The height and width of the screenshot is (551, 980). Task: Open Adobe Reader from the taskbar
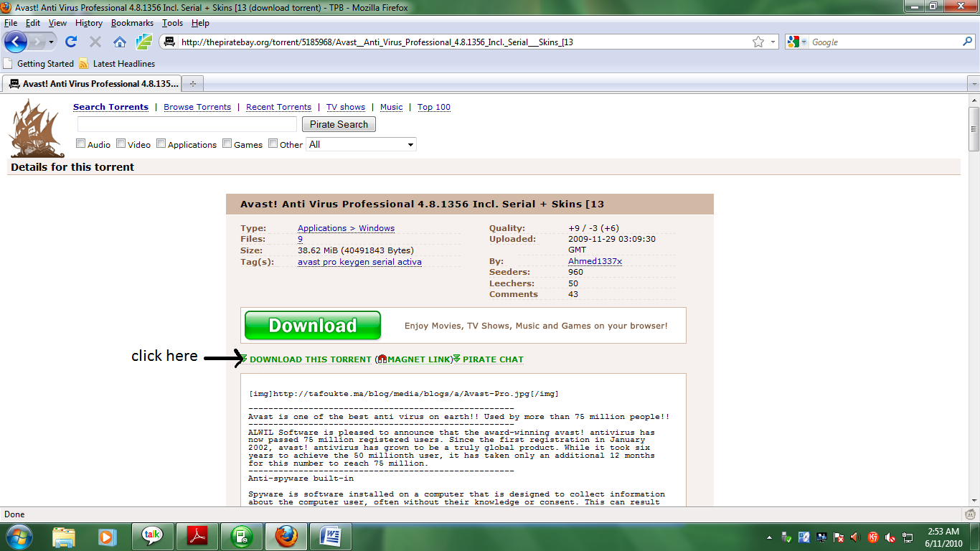click(x=197, y=537)
